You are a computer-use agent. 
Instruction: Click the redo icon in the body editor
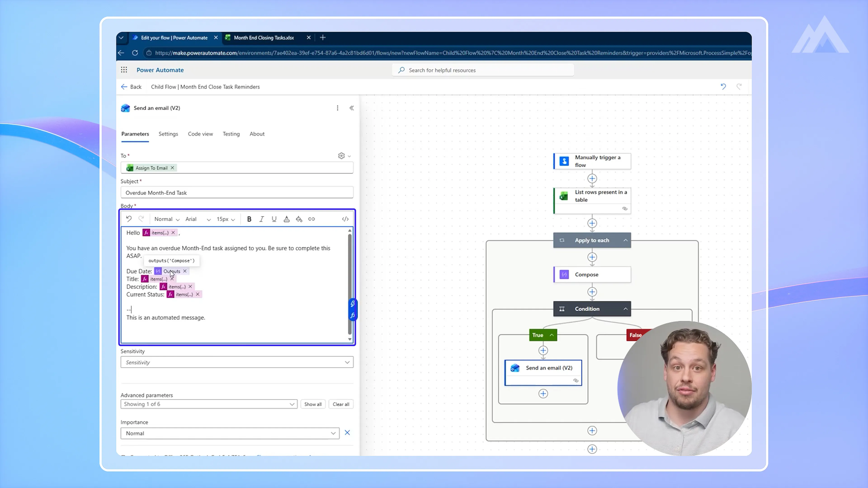pos(141,219)
